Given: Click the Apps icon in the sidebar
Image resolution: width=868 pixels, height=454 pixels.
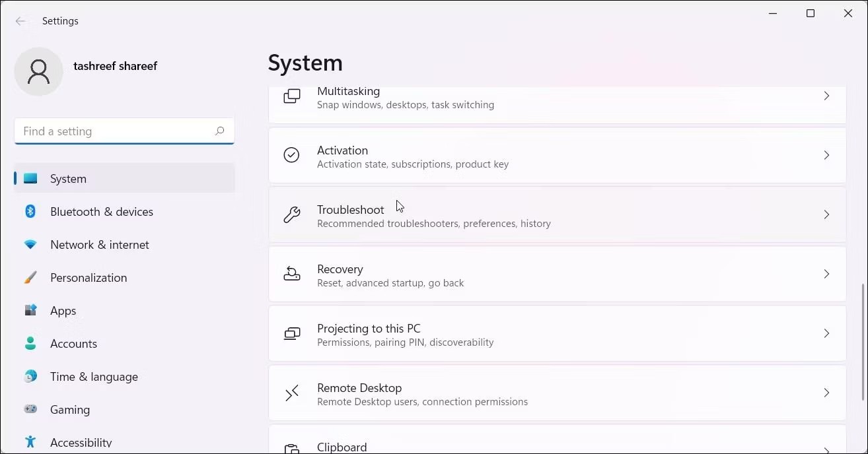Looking at the screenshot, I should pos(30,310).
